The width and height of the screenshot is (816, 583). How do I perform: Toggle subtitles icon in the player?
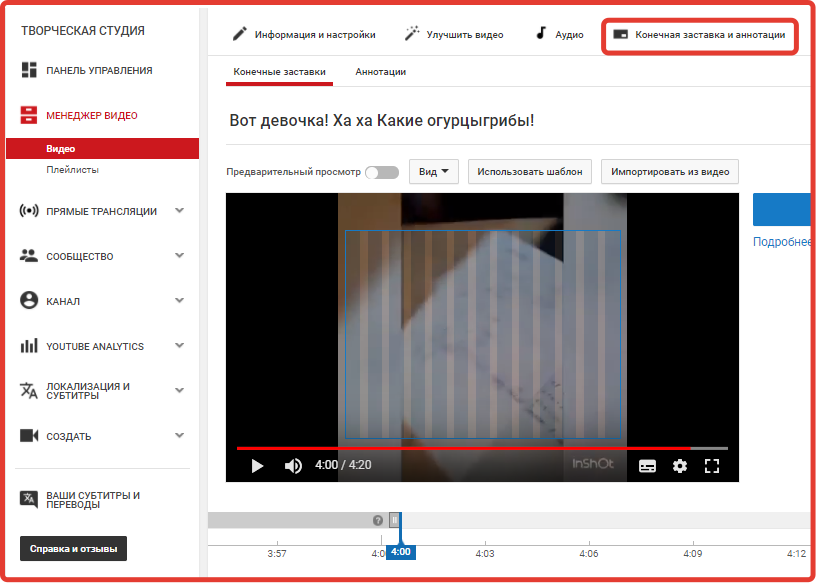click(647, 465)
